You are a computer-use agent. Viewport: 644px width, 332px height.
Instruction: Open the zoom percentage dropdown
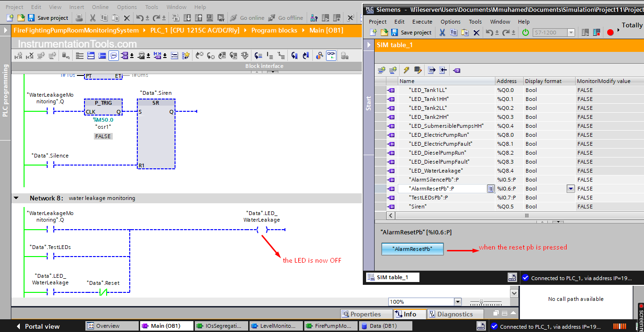[457, 302]
